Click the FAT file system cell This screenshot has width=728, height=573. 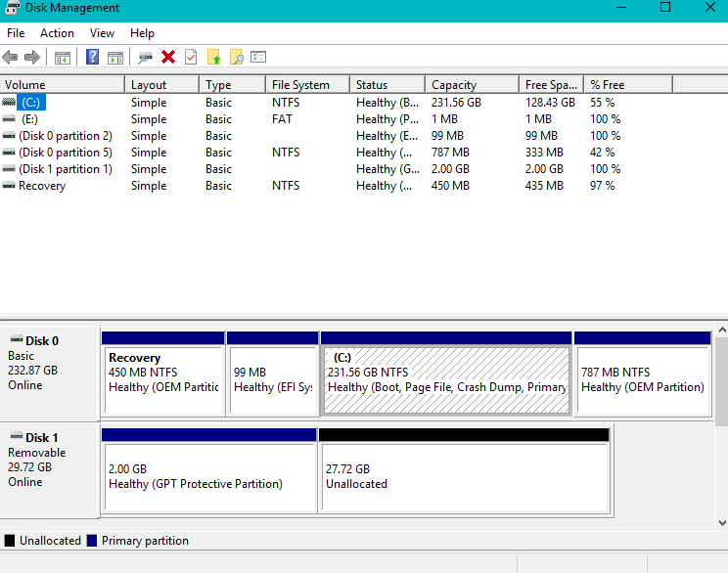(x=282, y=119)
